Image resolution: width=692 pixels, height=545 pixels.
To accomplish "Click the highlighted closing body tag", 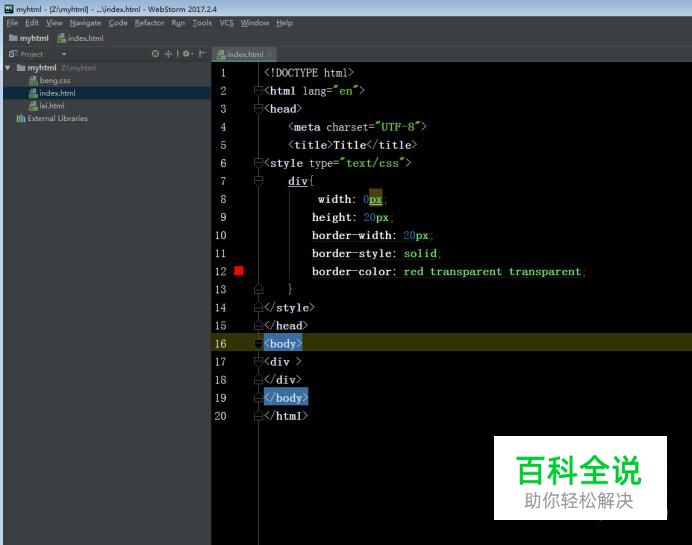I will (286, 398).
